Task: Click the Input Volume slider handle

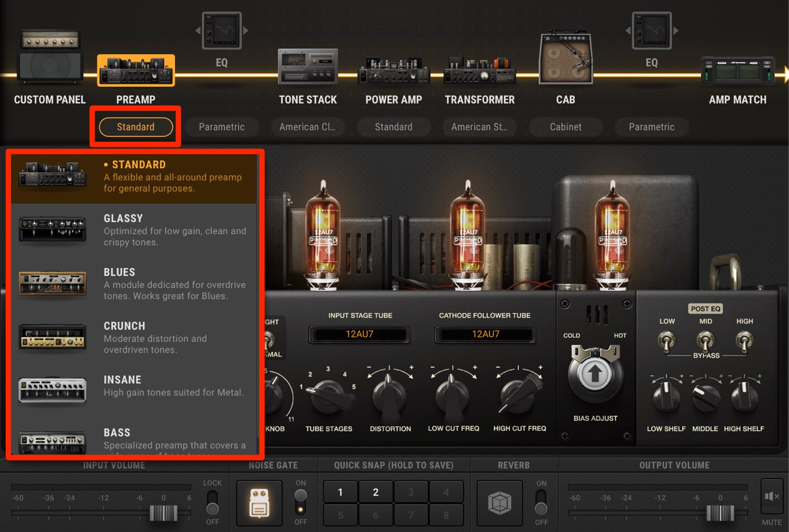Action: pyautogui.click(x=164, y=512)
